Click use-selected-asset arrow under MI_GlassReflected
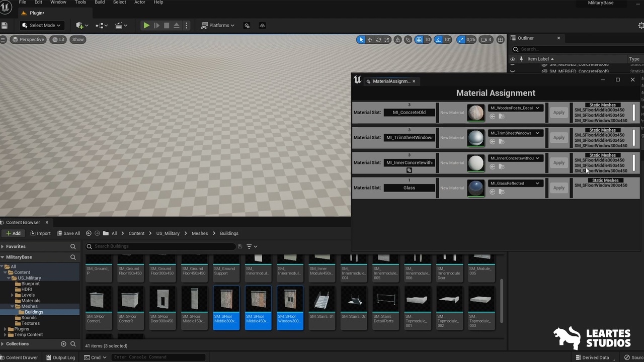The width and height of the screenshot is (644, 362). [492, 192]
